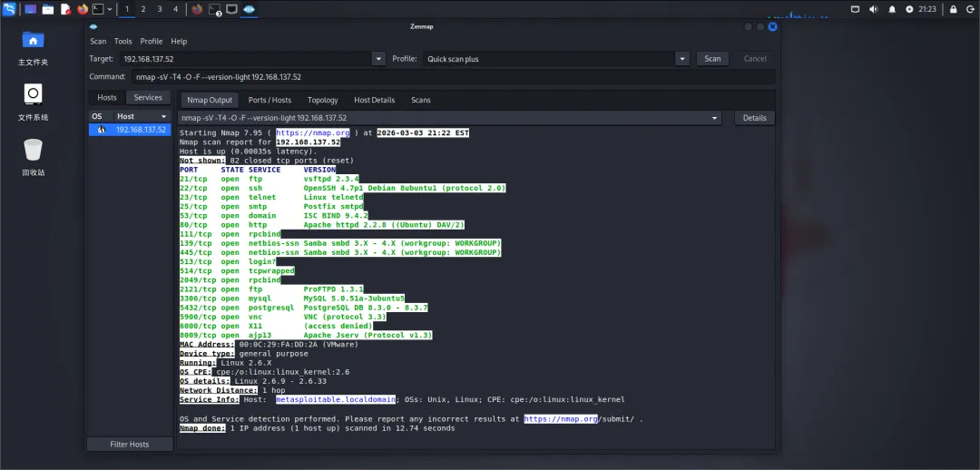Open the Scan menu
The height and width of the screenshot is (470, 980).
point(98,41)
